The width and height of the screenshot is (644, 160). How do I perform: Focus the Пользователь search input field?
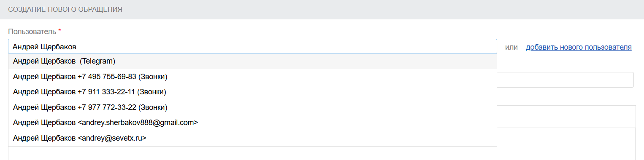point(252,46)
